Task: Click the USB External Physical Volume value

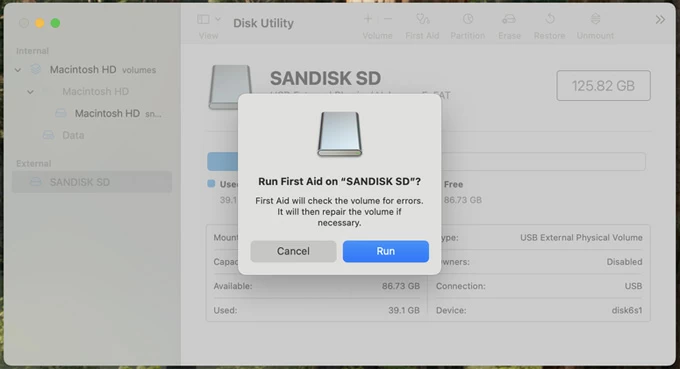Action: pos(581,238)
